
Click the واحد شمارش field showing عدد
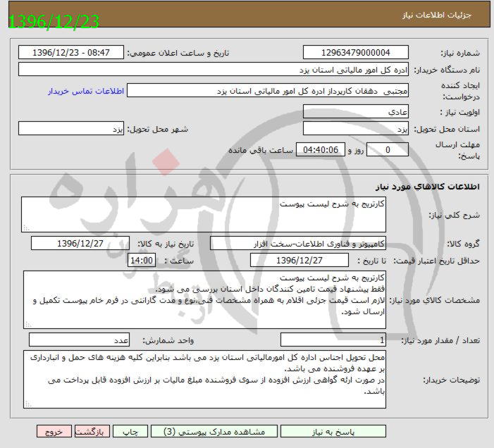[79, 340]
